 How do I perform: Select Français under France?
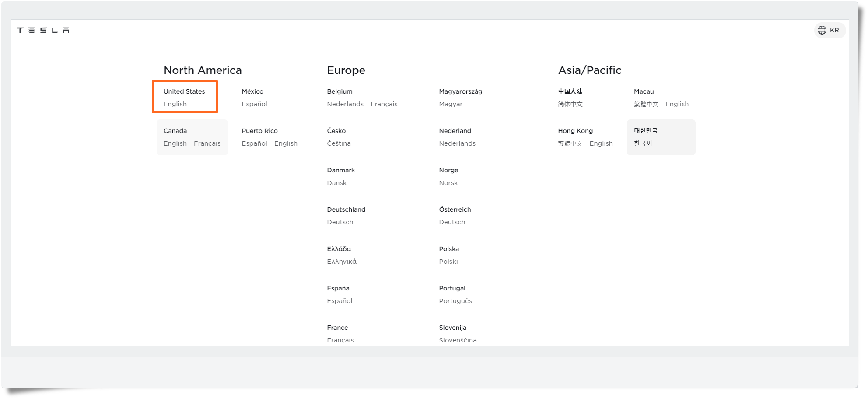(340, 340)
